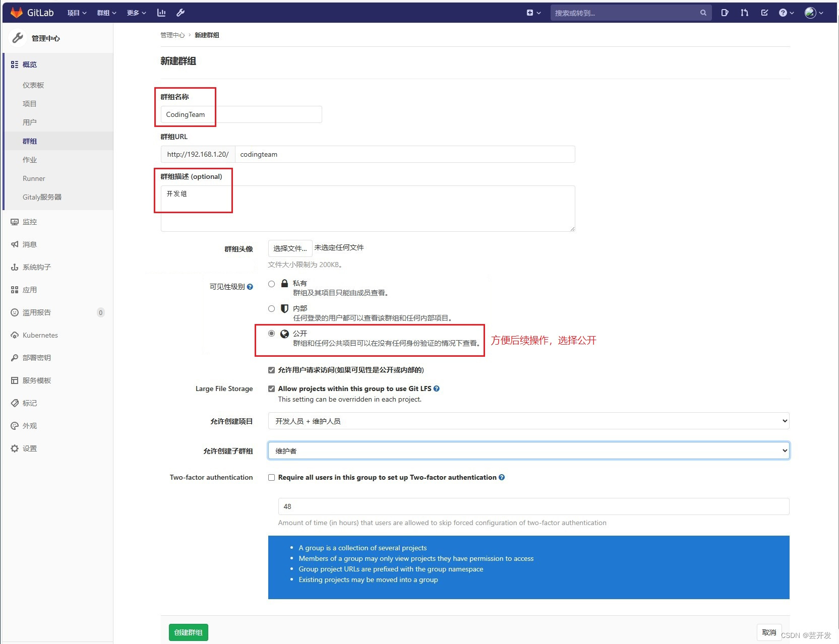
Task: Select the Public visibility radio button
Action: (272, 333)
